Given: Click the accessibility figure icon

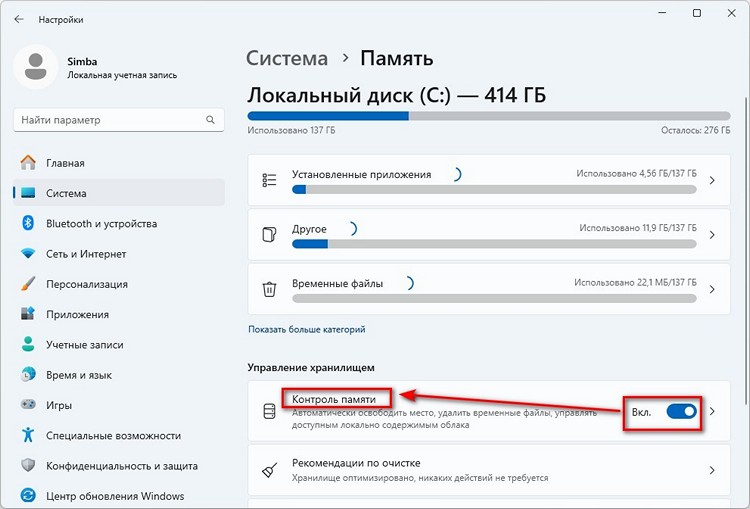Looking at the screenshot, I should 28,435.
